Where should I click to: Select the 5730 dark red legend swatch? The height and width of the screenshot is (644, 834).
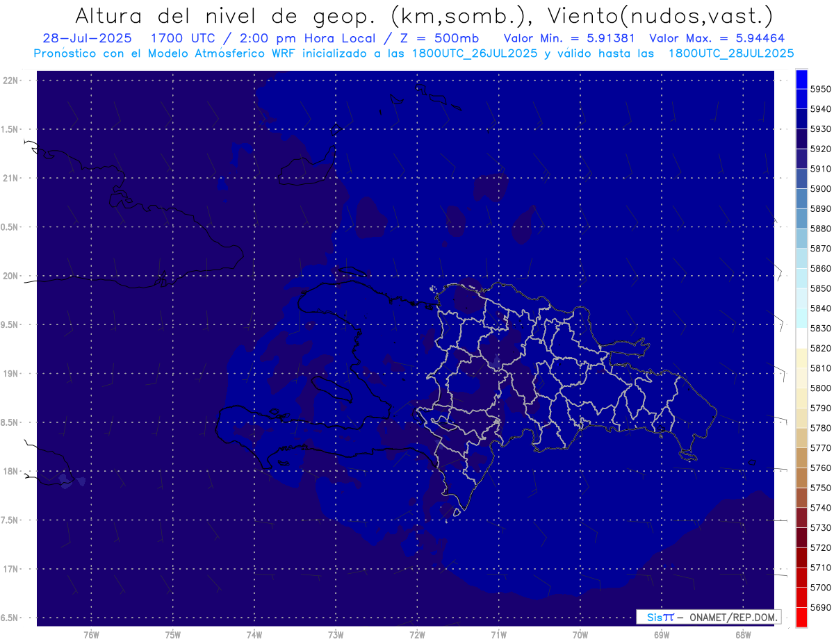(801, 537)
